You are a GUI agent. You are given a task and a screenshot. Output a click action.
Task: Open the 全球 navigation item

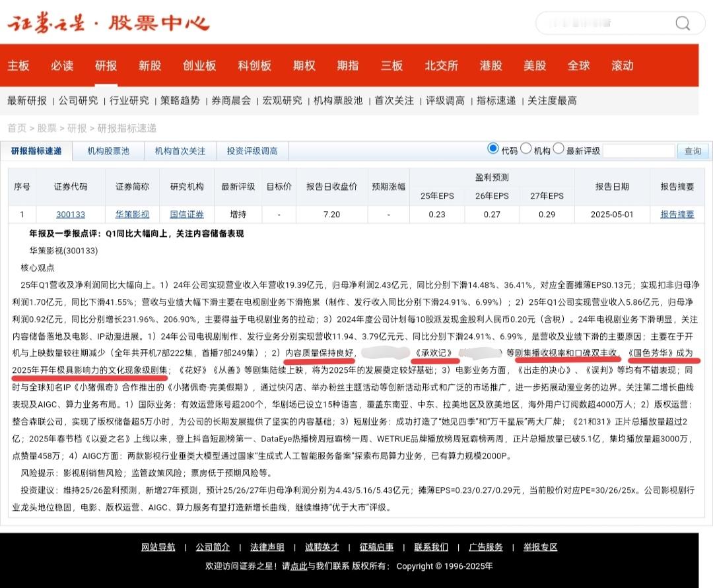(578, 65)
